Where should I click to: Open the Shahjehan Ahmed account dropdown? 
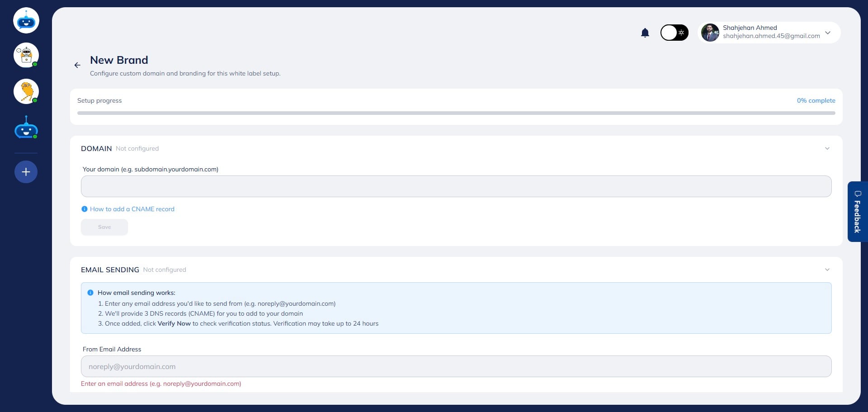pyautogui.click(x=828, y=33)
